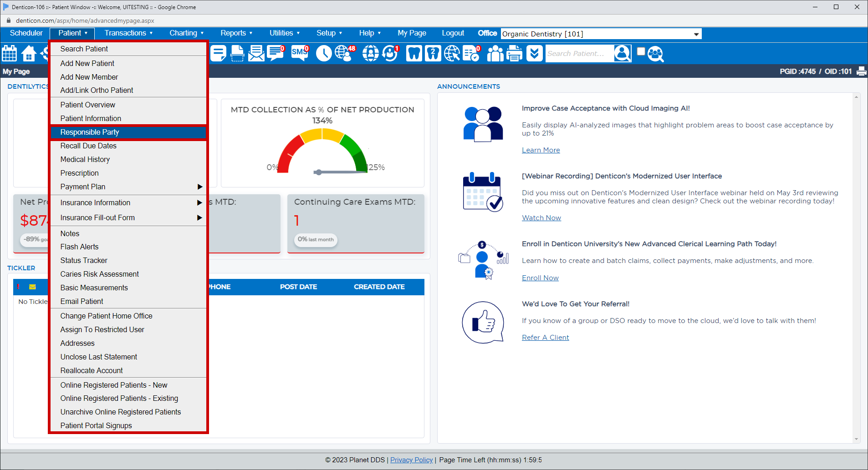This screenshot has width=868, height=470.
Task: Select Responsible Party from Patient menu
Action: (x=90, y=132)
